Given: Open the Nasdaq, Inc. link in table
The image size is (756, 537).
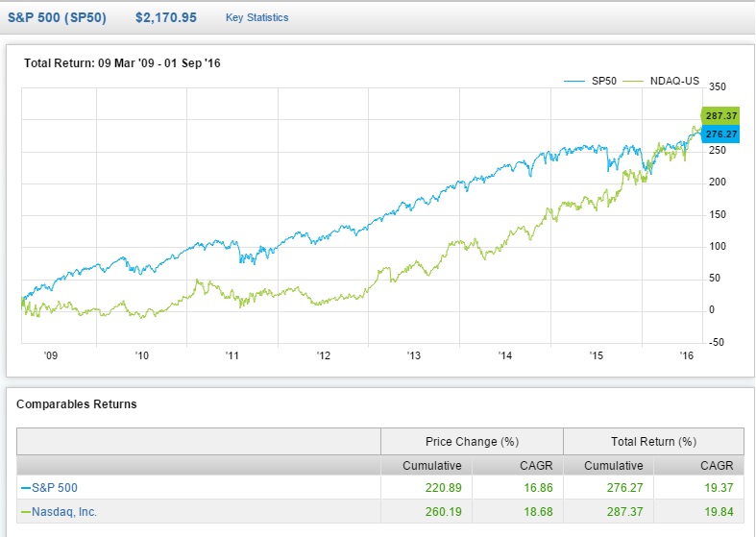Looking at the screenshot, I should click(65, 512).
